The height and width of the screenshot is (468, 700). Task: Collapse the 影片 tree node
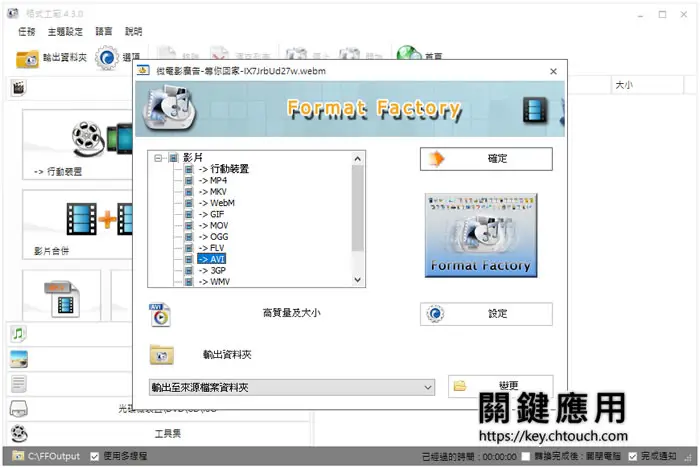158,158
